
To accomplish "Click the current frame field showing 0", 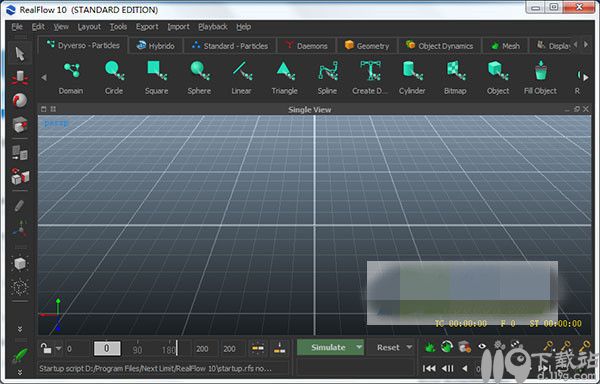I will pyautogui.click(x=107, y=348).
